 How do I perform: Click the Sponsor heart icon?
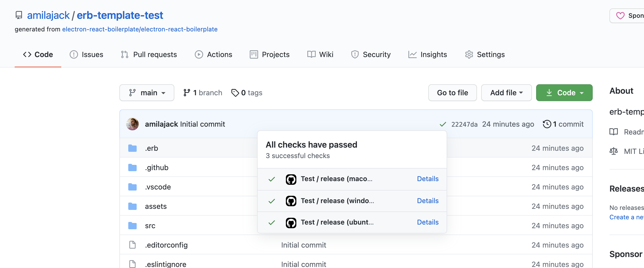click(620, 15)
